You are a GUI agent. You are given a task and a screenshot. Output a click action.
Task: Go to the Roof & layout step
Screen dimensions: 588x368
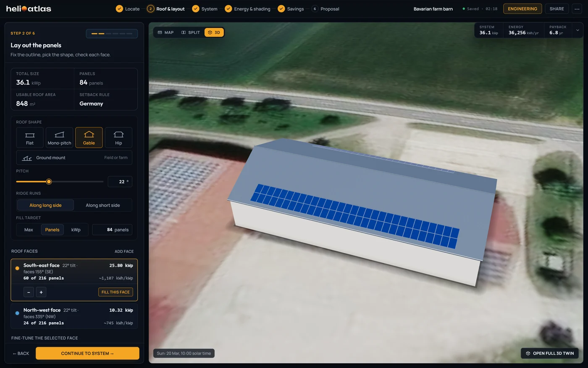(166, 9)
